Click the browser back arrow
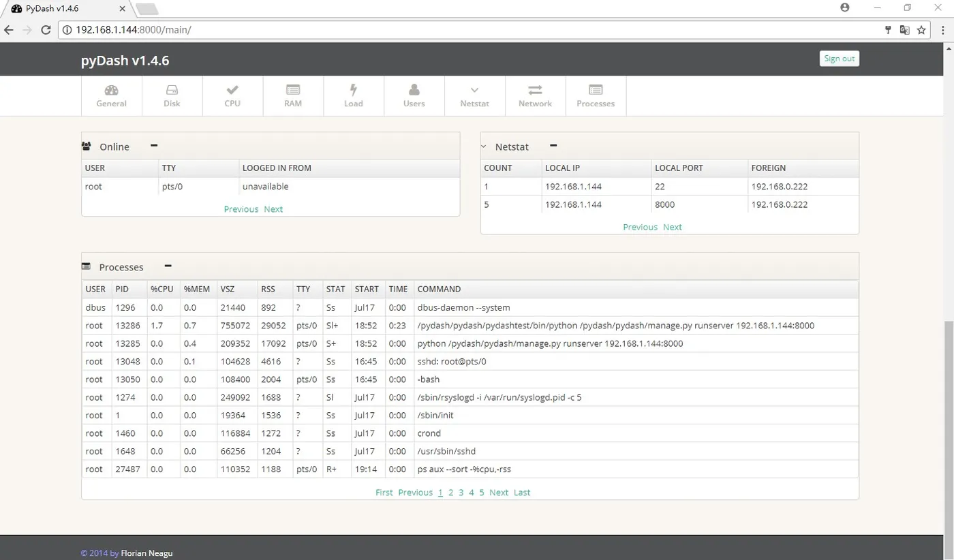The height and width of the screenshot is (560, 954). pos(9,30)
